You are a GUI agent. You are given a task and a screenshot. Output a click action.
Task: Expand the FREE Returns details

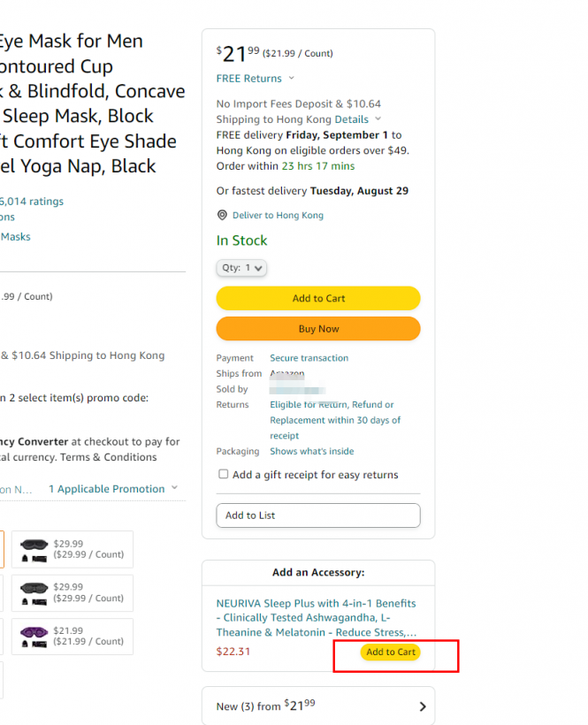(x=292, y=79)
